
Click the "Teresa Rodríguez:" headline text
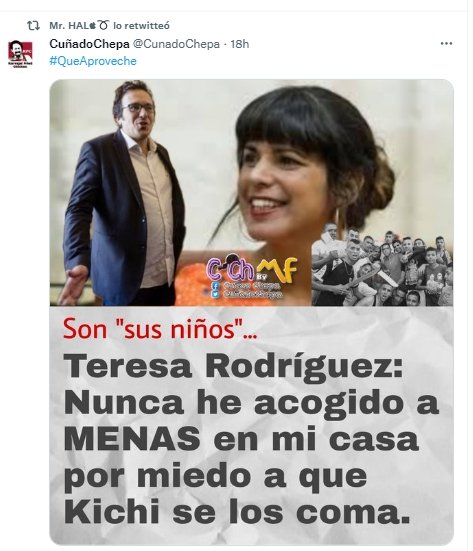pyautogui.click(x=233, y=367)
